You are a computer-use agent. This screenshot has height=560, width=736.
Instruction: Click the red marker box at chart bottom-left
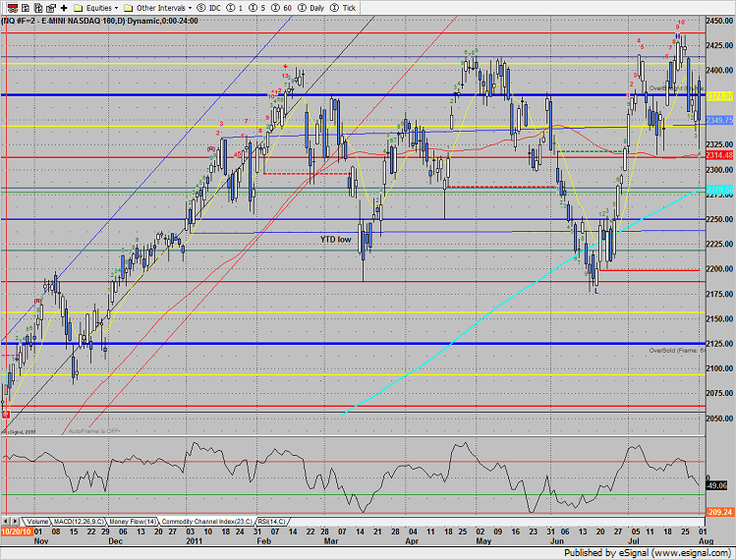(6, 415)
